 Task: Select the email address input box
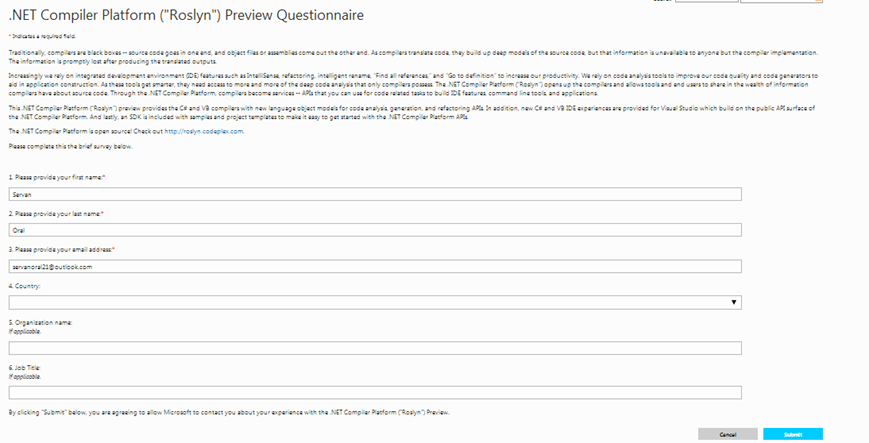tap(375, 267)
